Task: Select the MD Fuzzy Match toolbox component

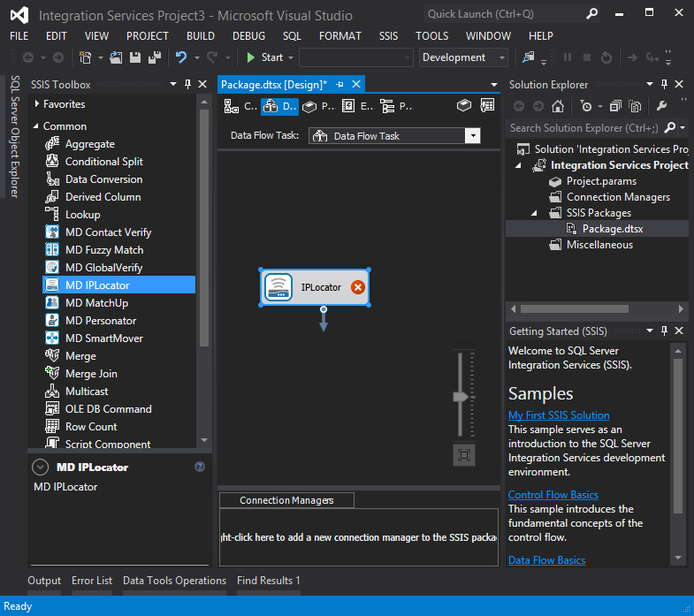Action: pos(103,250)
